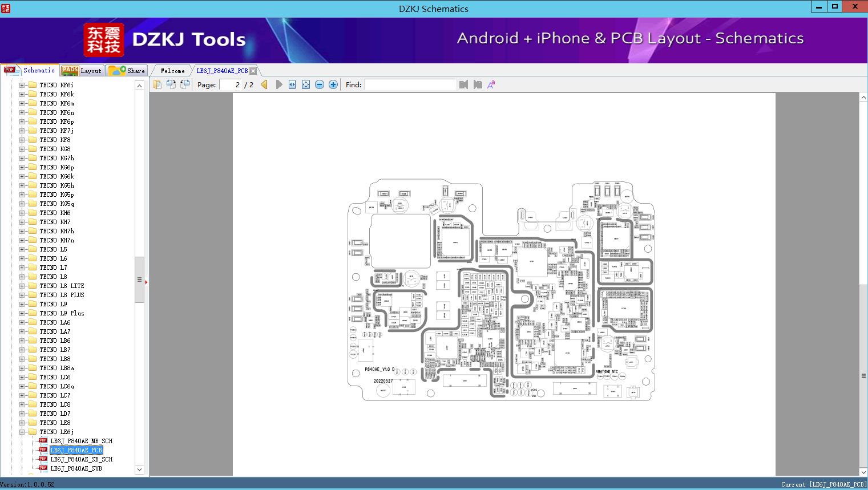Click the tree scroll down arrow

coord(139,470)
